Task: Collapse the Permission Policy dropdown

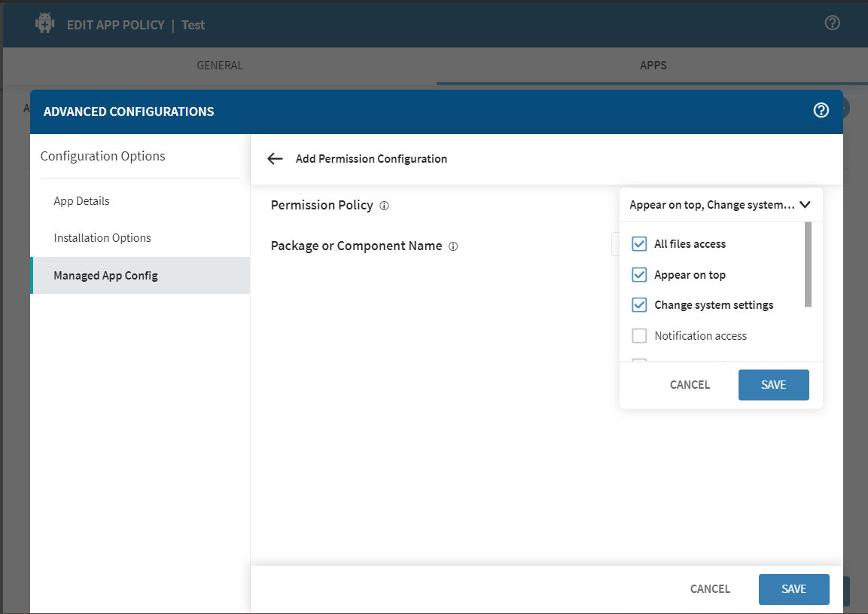Action: tap(804, 204)
